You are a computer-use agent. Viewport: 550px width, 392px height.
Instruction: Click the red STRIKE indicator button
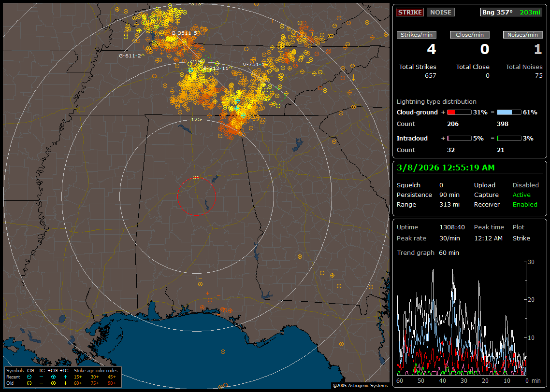point(410,13)
